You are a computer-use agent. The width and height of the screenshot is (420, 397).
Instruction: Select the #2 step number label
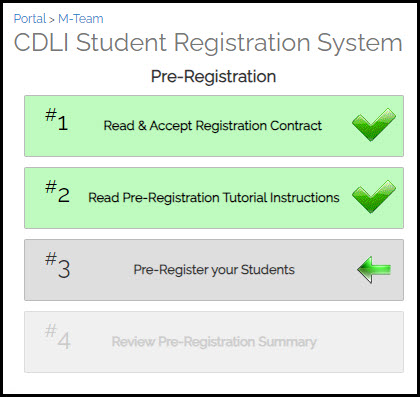57,192
